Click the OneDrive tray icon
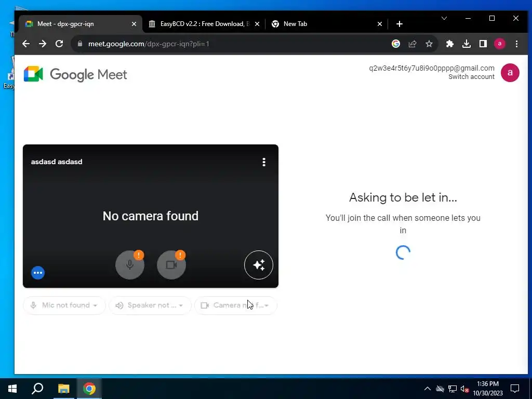532x399 pixels. [x=440, y=389]
